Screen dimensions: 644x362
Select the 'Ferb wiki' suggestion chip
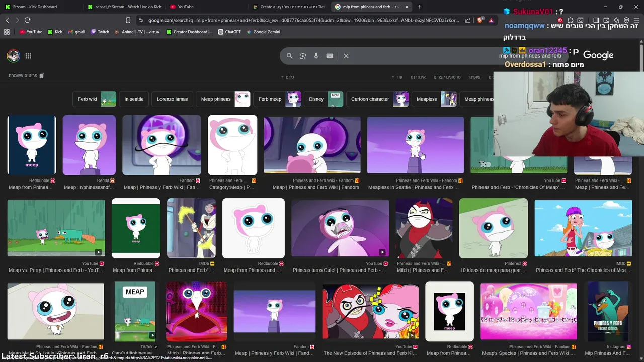pyautogui.click(x=95, y=99)
